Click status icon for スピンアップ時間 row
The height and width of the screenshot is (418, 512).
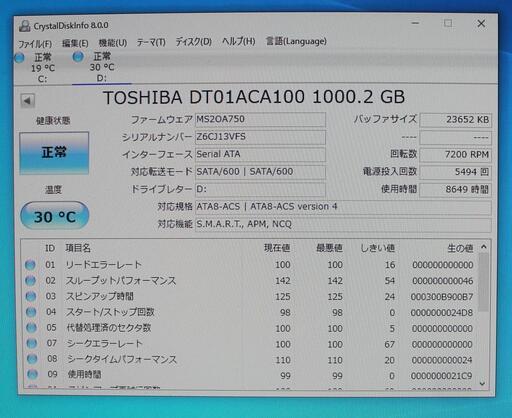[31, 296]
